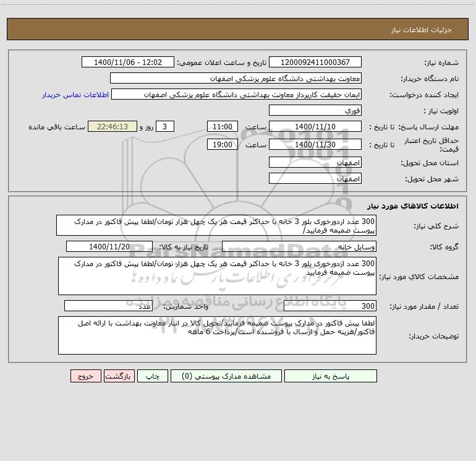
Task: Click the توضیحات خریدار notes text area
Action: [217, 335]
